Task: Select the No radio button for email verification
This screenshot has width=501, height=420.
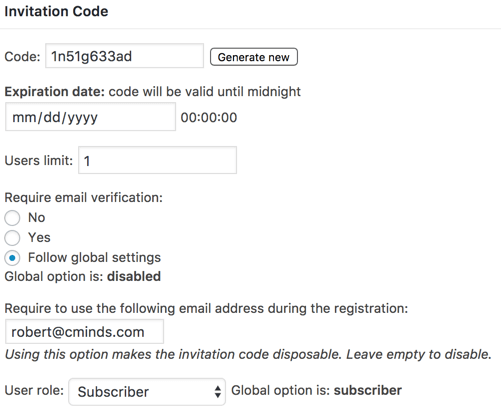Action: pyautogui.click(x=12, y=218)
